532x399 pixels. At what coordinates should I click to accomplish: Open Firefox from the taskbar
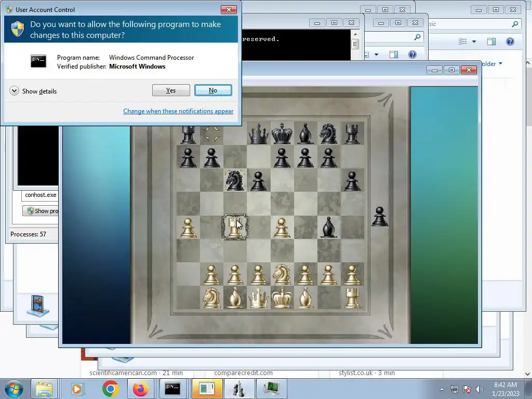click(x=140, y=389)
